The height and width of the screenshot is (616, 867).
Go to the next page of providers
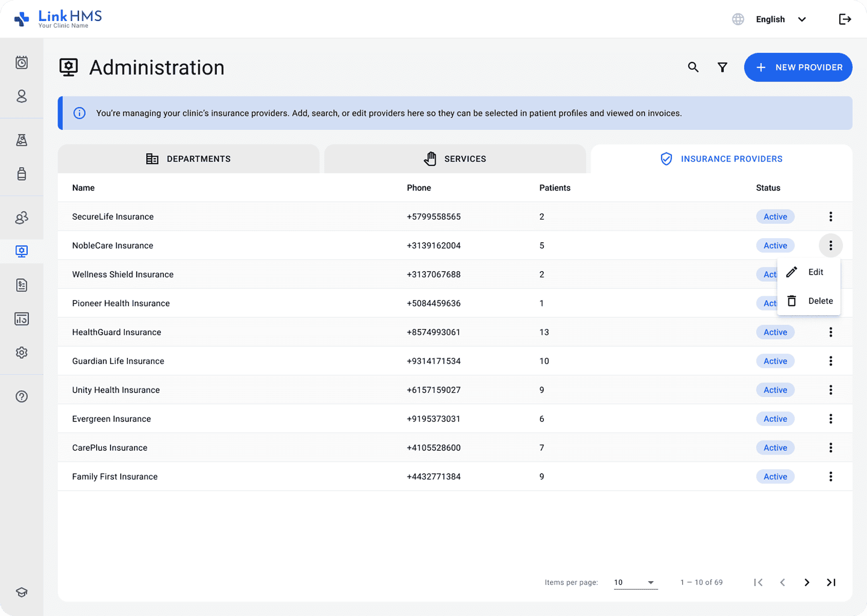tap(806, 582)
